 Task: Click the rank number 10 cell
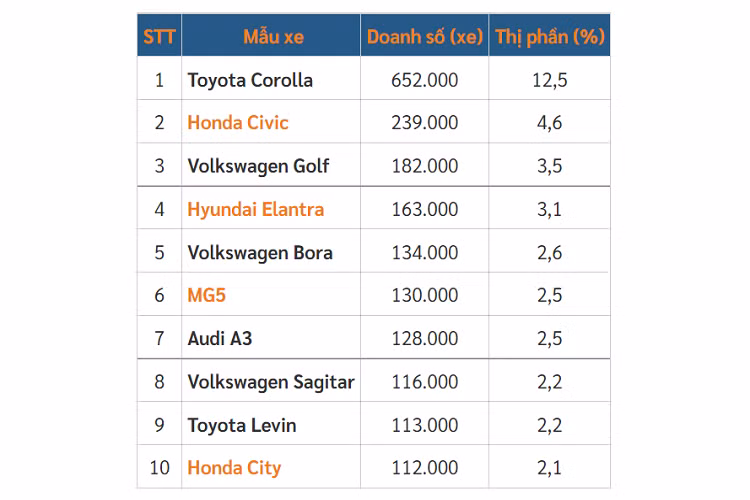(x=159, y=468)
